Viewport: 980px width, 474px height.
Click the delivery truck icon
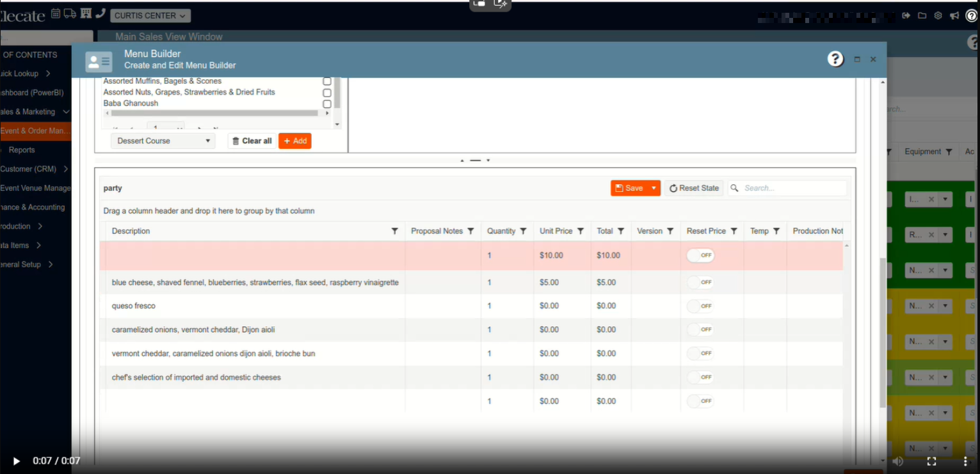tap(70, 13)
